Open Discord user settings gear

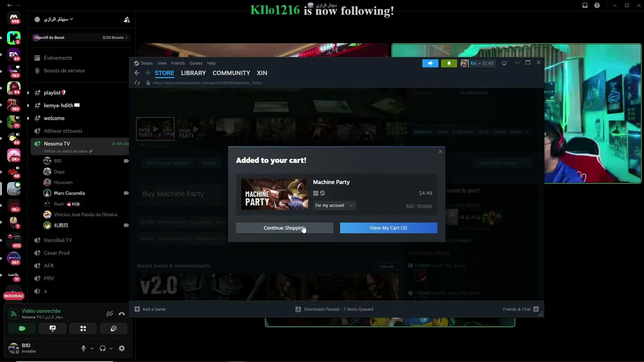pyautogui.click(x=122, y=348)
